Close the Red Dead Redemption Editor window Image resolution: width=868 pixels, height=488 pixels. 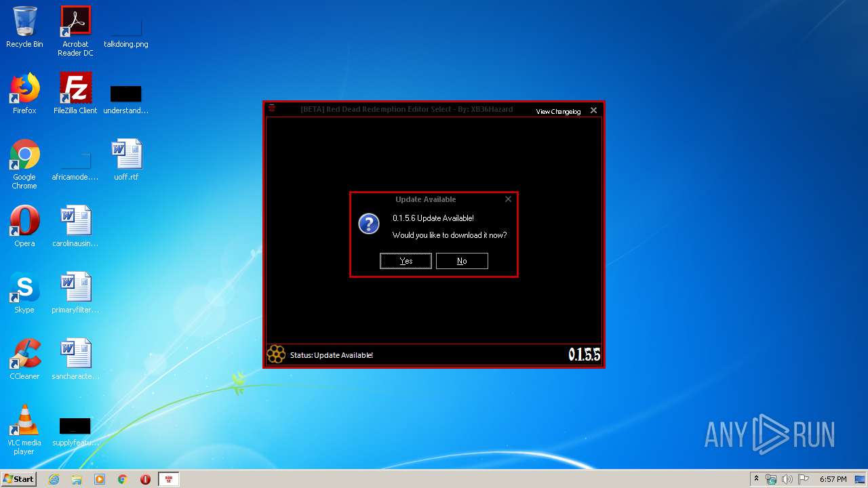(x=593, y=110)
